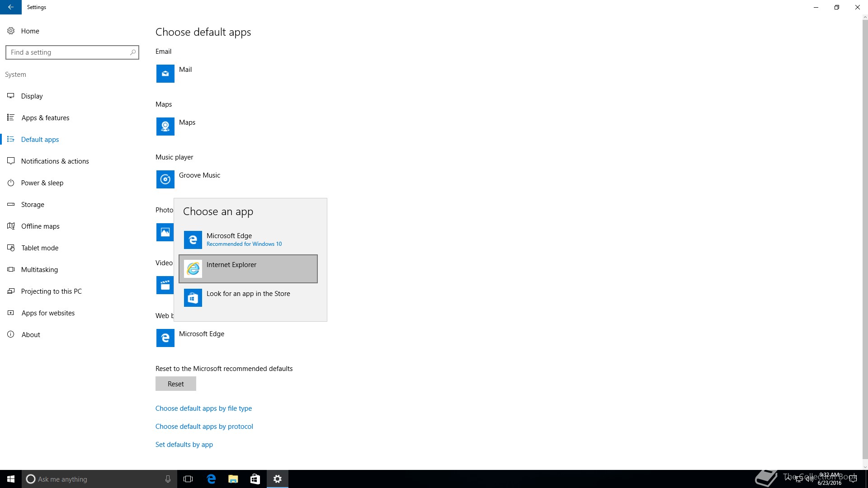Open Choose default apps by protocol link
The width and height of the screenshot is (868, 488).
tap(204, 427)
